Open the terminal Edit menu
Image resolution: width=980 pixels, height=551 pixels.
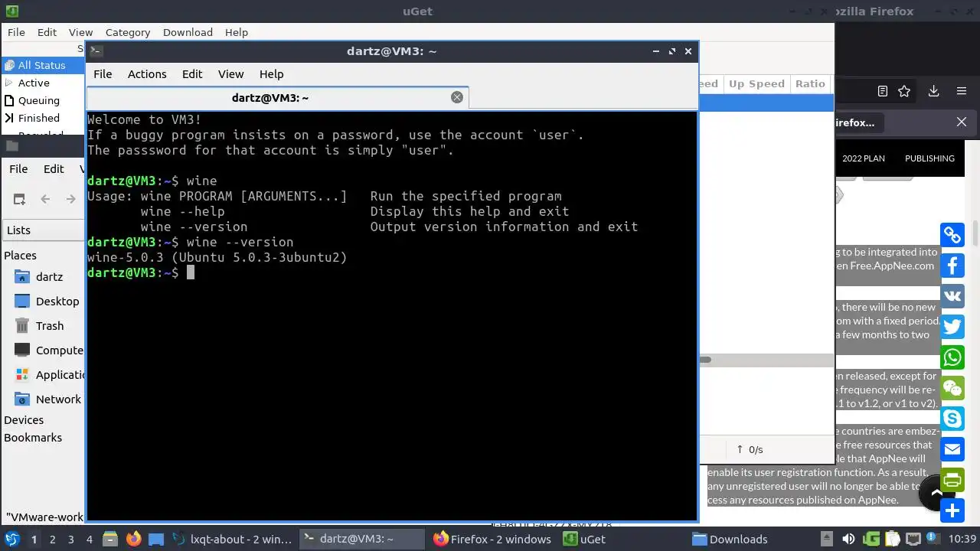(192, 74)
